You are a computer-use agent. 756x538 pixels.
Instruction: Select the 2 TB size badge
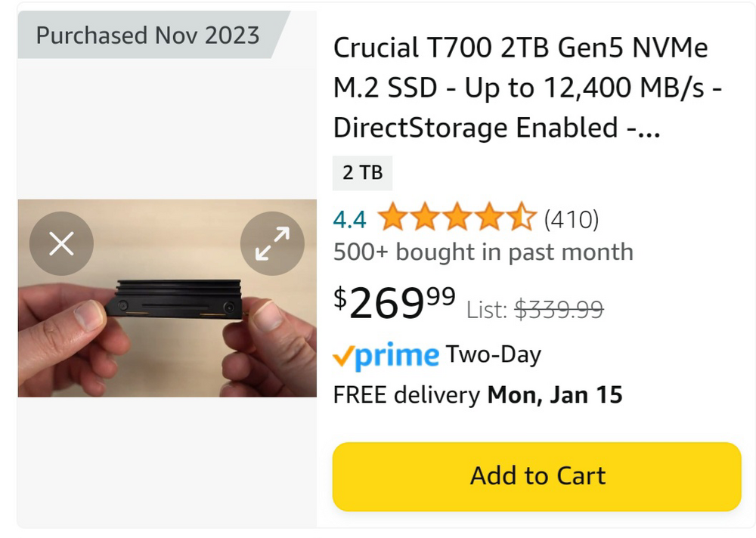(x=362, y=172)
